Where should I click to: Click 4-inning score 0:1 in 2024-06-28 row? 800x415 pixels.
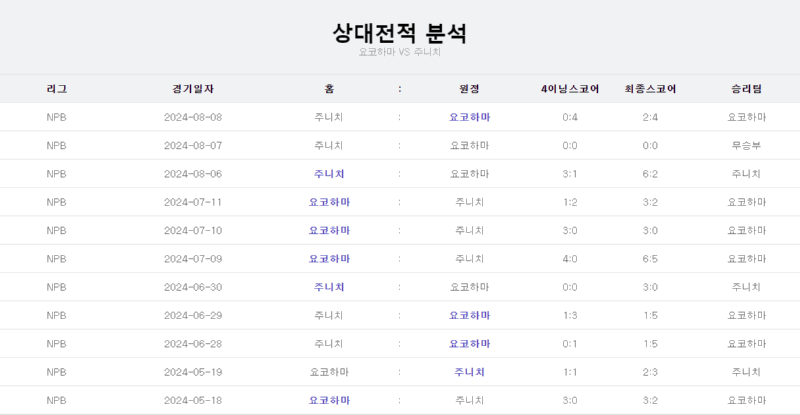570,344
